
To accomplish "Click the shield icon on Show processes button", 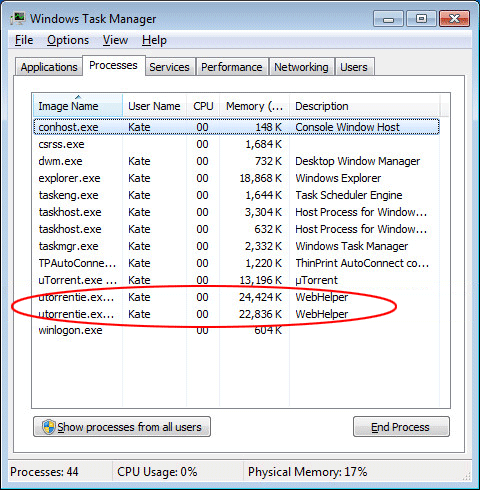I will (49, 427).
